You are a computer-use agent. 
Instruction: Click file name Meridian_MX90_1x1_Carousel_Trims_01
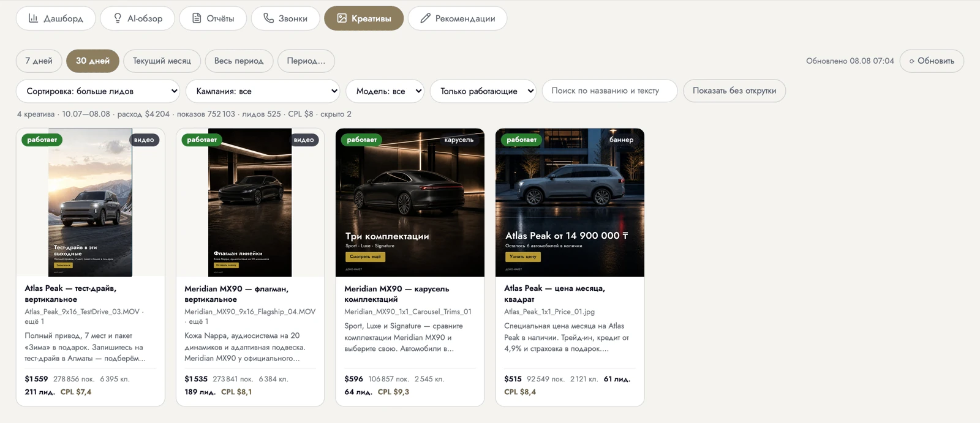coord(408,312)
